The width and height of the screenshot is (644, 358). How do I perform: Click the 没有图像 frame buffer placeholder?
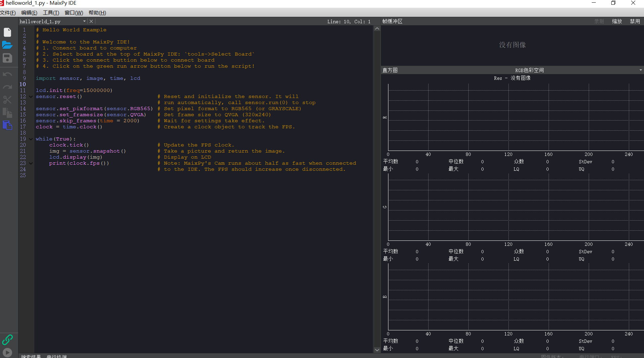pyautogui.click(x=512, y=45)
